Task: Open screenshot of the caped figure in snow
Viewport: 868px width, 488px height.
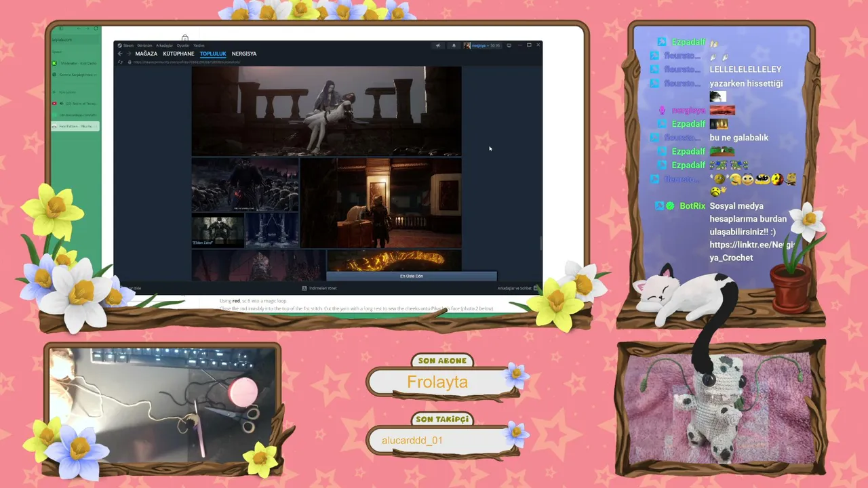Action: point(245,186)
